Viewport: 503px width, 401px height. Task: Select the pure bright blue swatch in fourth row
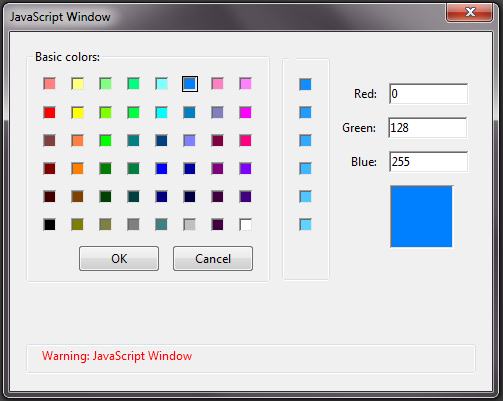pyautogui.click(x=161, y=169)
